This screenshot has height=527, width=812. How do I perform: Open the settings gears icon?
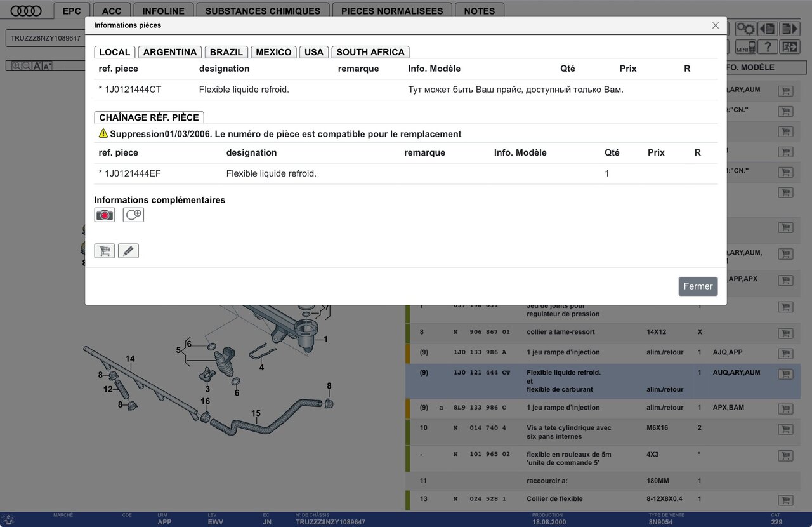(745, 29)
